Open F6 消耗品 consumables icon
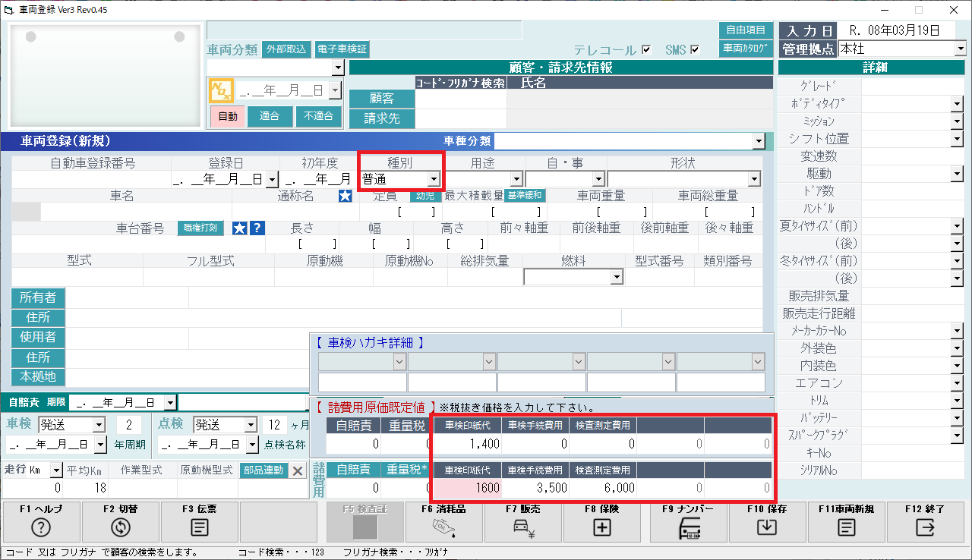Image resolution: width=972 pixels, height=560 pixels. 443,527
